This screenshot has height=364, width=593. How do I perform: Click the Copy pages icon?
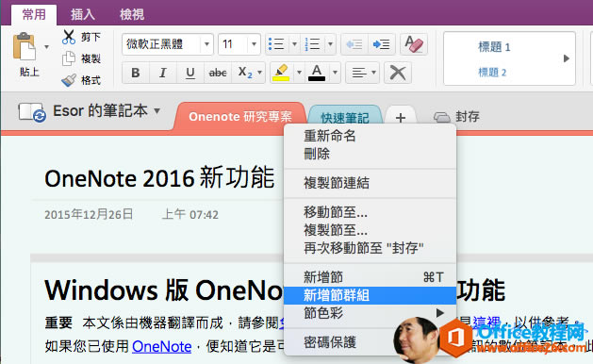pos(69,58)
